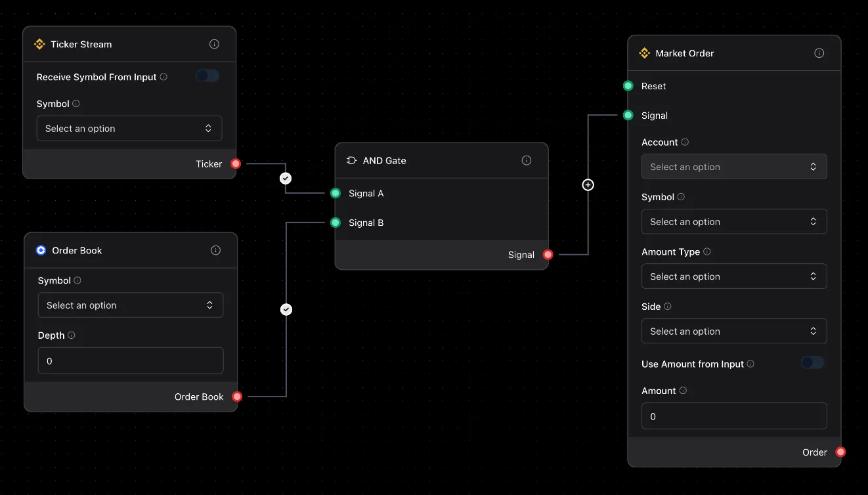Click the Signal A input port
The width and height of the screenshot is (868, 495).
336,193
